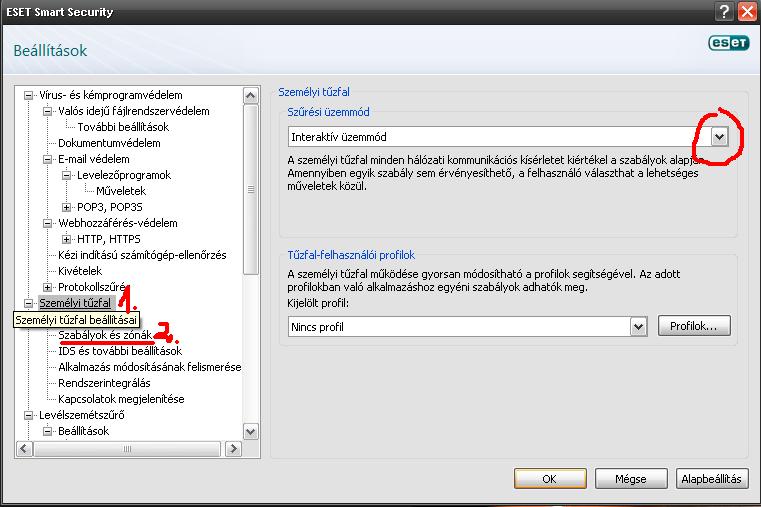Select Levelezőprogramok tree item

pyautogui.click(x=124, y=175)
